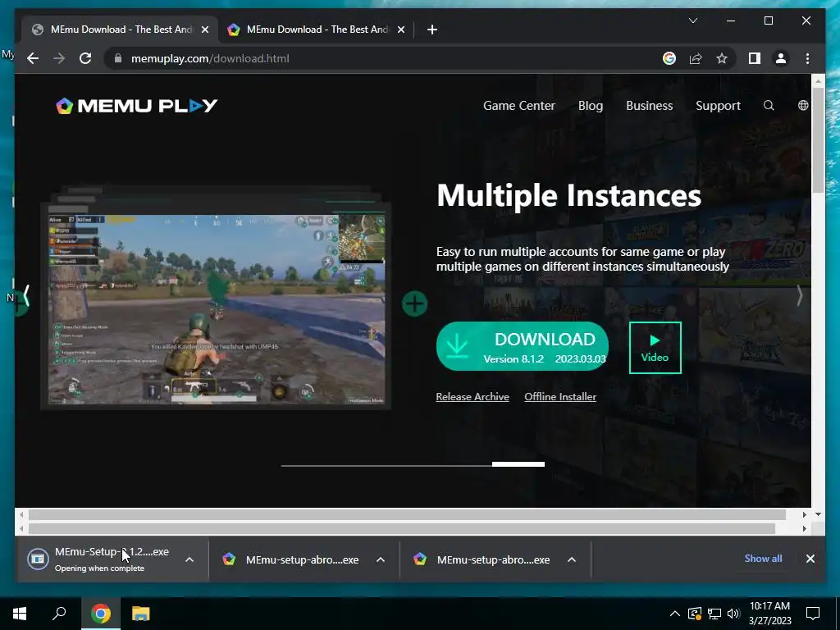Click the Google icon in address bar
Viewport: 840px width, 630px height.
pos(669,58)
